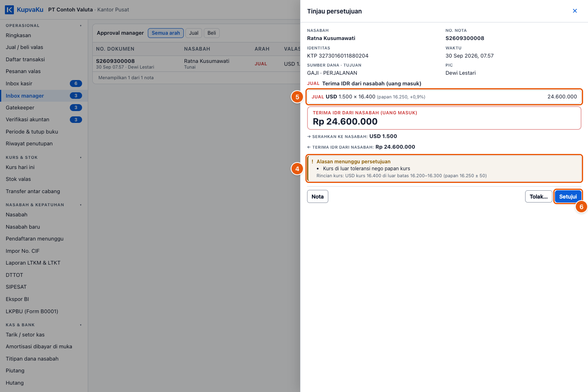Viewport: 588px width, 392px height.
Task: Open LKPBU (Form B0001)
Action: coord(44,312)
